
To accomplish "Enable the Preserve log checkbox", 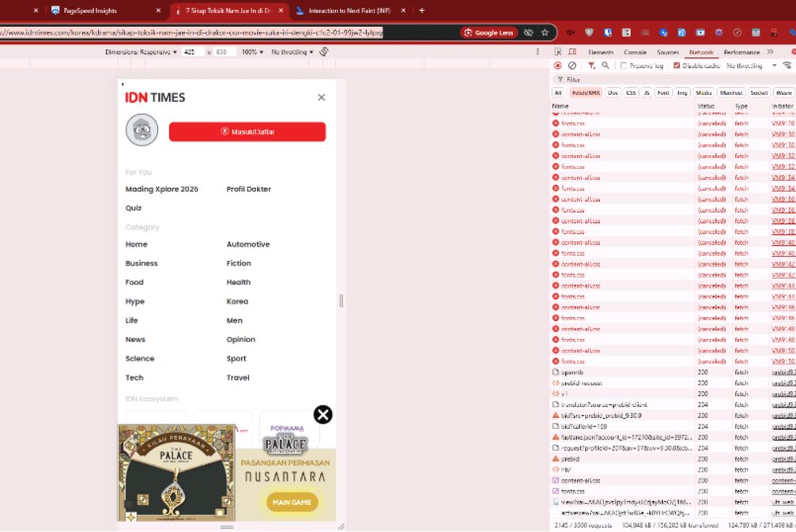I will click(624, 66).
